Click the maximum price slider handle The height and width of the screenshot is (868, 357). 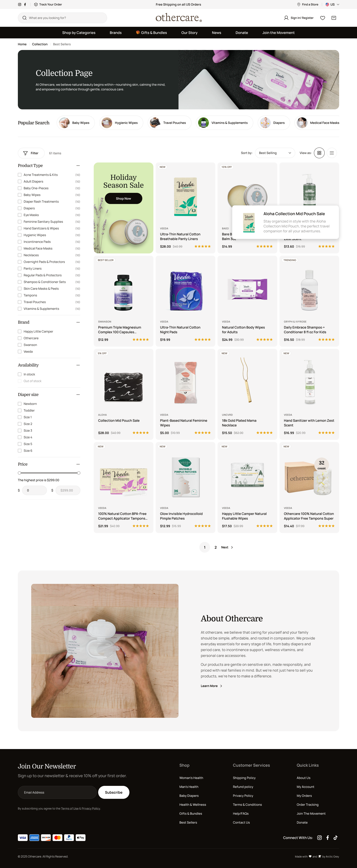79,473
